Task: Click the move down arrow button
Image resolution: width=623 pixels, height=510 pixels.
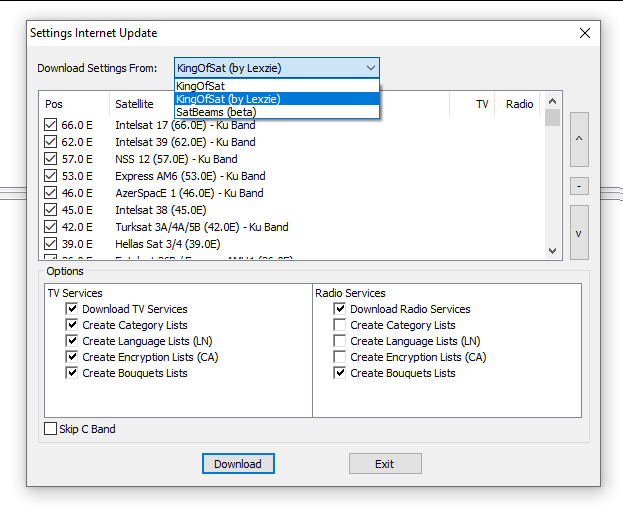Action: pos(579,233)
